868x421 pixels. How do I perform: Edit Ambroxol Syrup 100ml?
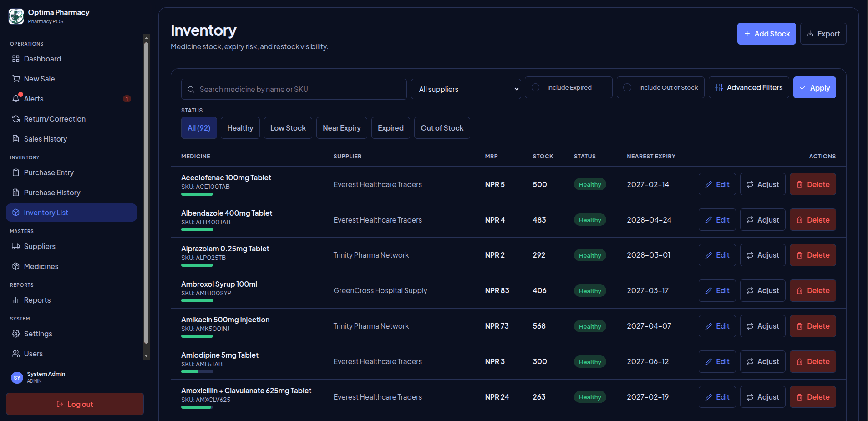pyautogui.click(x=717, y=290)
